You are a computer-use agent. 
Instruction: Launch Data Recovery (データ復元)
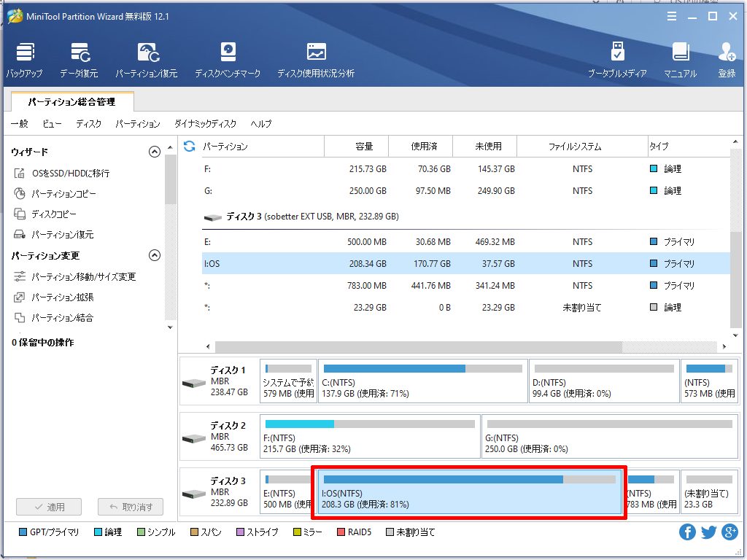click(79, 60)
